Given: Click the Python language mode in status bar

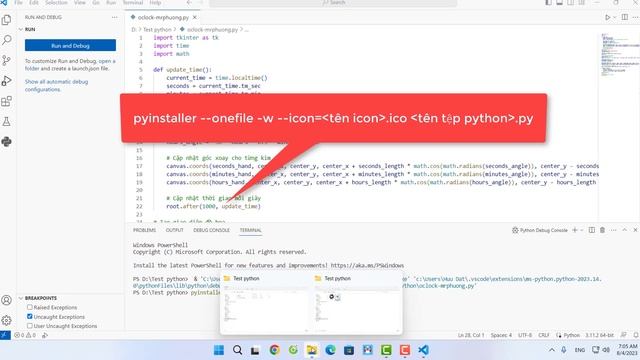Looking at the screenshot, I should coord(571,335).
